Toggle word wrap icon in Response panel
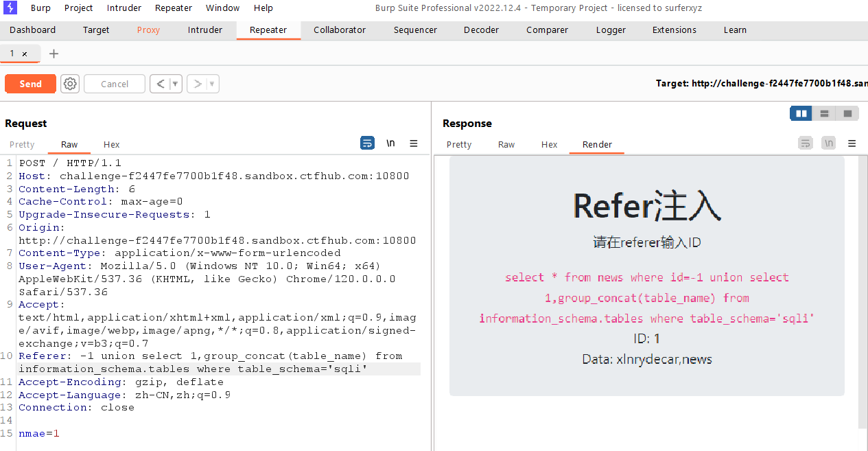This screenshot has height=451, width=868. pos(806,143)
